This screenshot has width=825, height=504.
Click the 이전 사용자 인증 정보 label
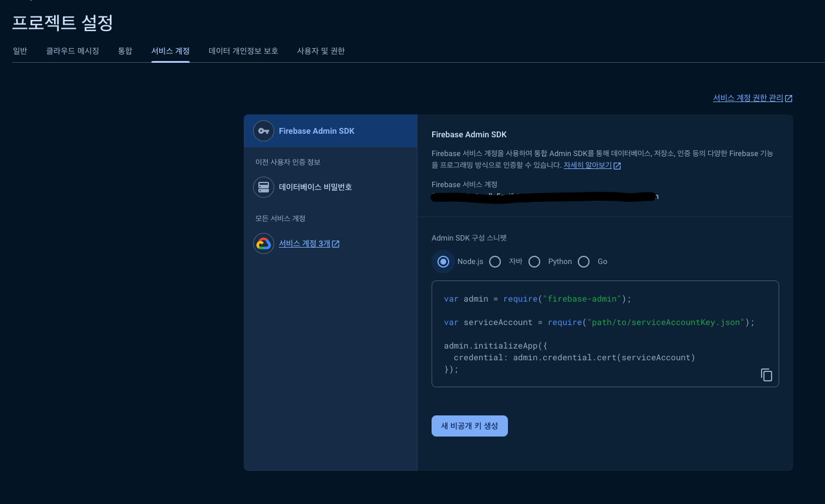coord(288,162)
